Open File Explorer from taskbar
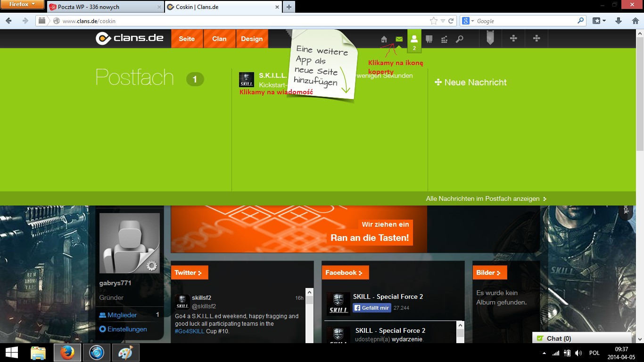Image resolution: width=644 pixels, height=362 pixels. (38, 353)
